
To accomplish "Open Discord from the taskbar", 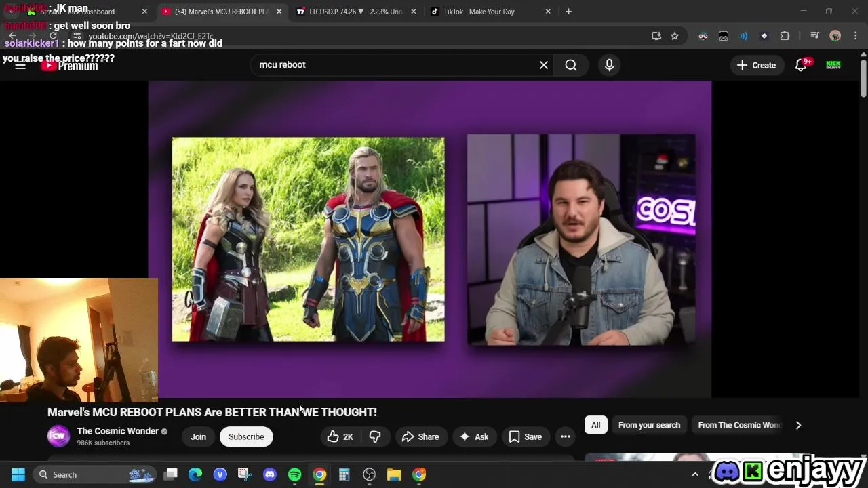I will point(270,474).
